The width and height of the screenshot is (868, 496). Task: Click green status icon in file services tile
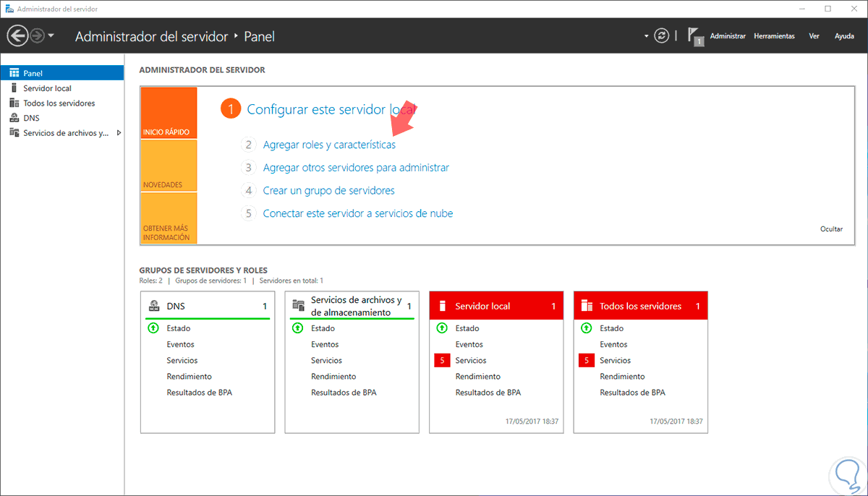point(298,328)
